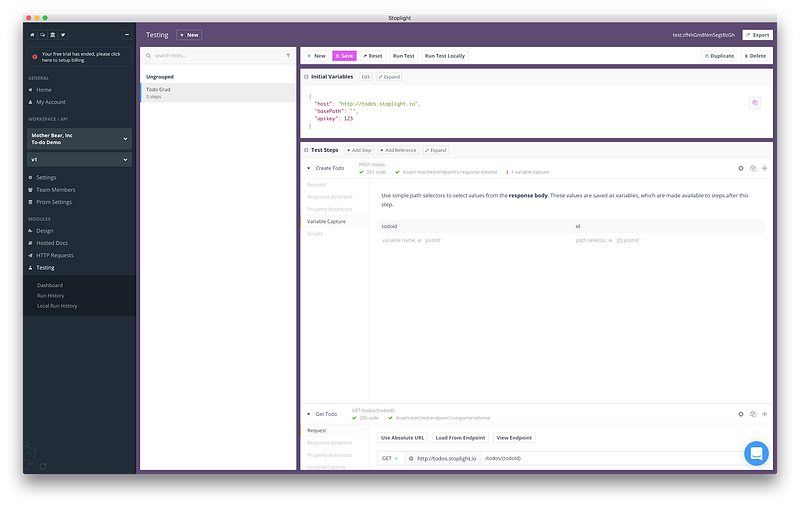Duplicate the Create Todo step using copy icon
Screen dimensions: 800x507
pos(753,168)
